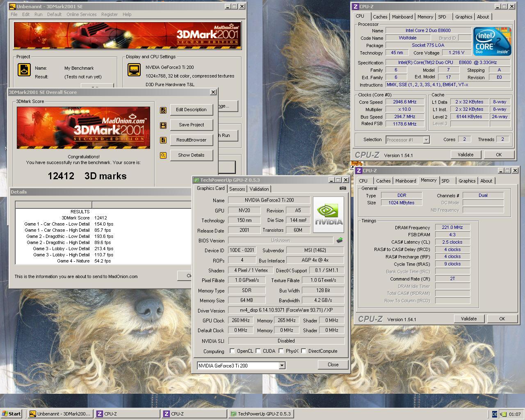The image size is (525, 420).
Task: Enable the CUDA checkbox
Action: (x=258, y=351)
